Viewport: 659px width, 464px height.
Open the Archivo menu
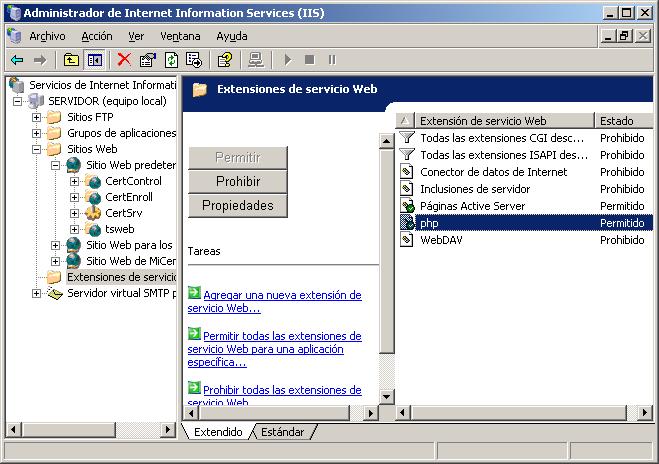pos(47,37)
